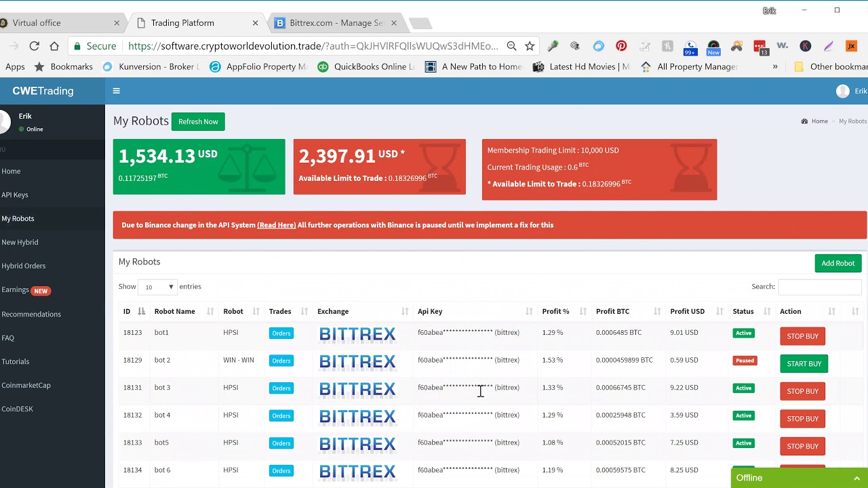This screenshot has width=868, height=488.
Task: Click the Add Robot button
Action: [x=837, y=263]
